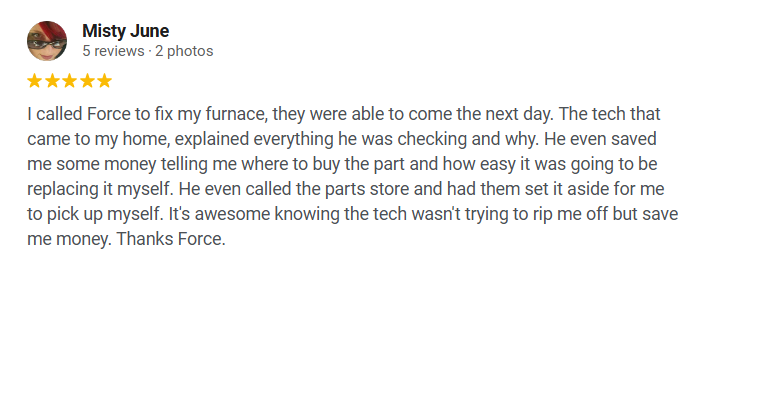
Task: Click the closing sentence "Thanks Force."
Action: [x=171, y=239]
